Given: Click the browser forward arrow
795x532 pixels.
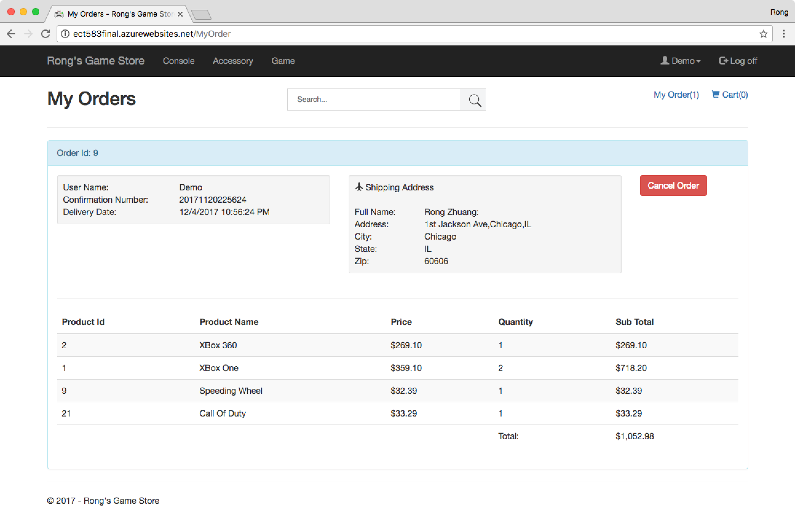Looking at the screenshot, I should pyautogui.click(x=28, y=33).
